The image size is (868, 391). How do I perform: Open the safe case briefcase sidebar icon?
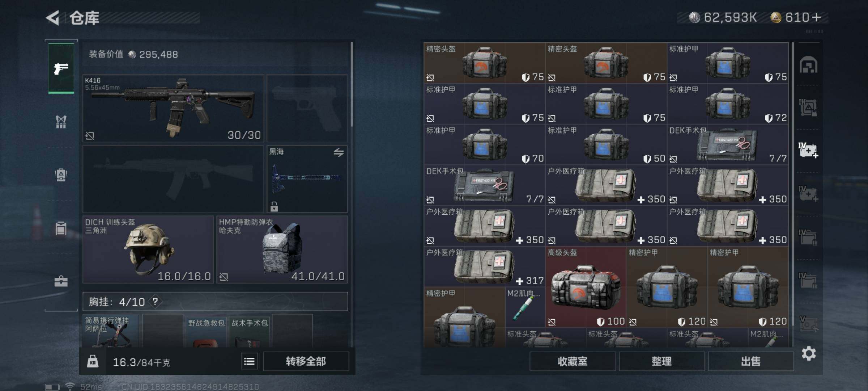tap(61, 281)
